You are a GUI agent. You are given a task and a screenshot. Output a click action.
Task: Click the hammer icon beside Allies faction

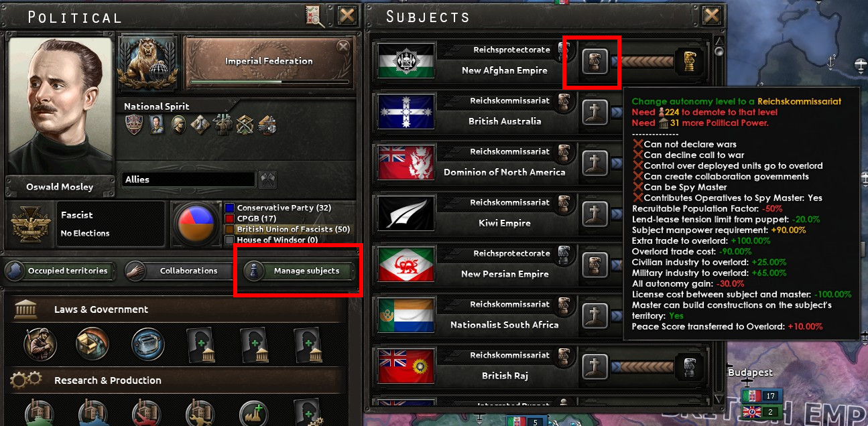(267, 180)
